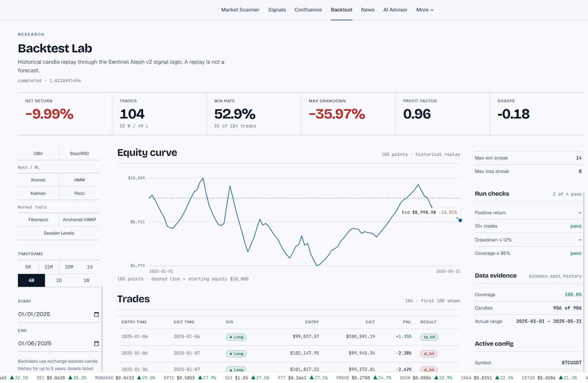
Task: Set the timeframe to 1D
Action: tap(59, 280)
